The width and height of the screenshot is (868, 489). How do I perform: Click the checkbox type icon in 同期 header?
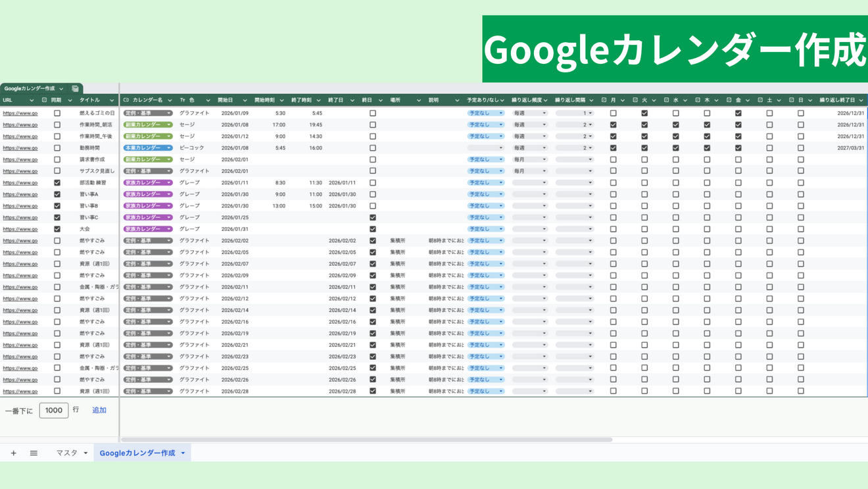click(x=44, y=100)
